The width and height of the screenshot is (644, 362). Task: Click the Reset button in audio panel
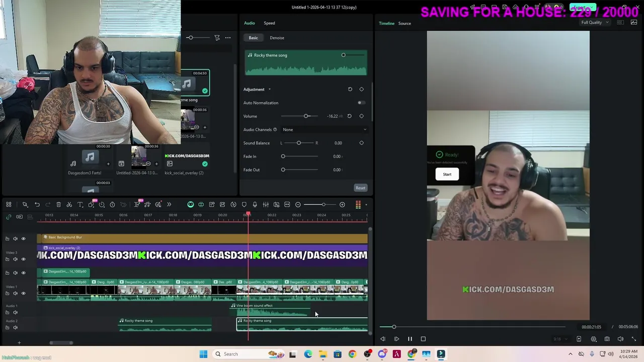click(x=360, y=188)
